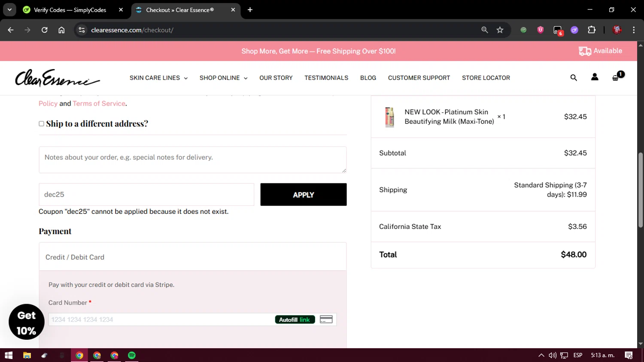Reload the checkout page

(x=45, y=30)
